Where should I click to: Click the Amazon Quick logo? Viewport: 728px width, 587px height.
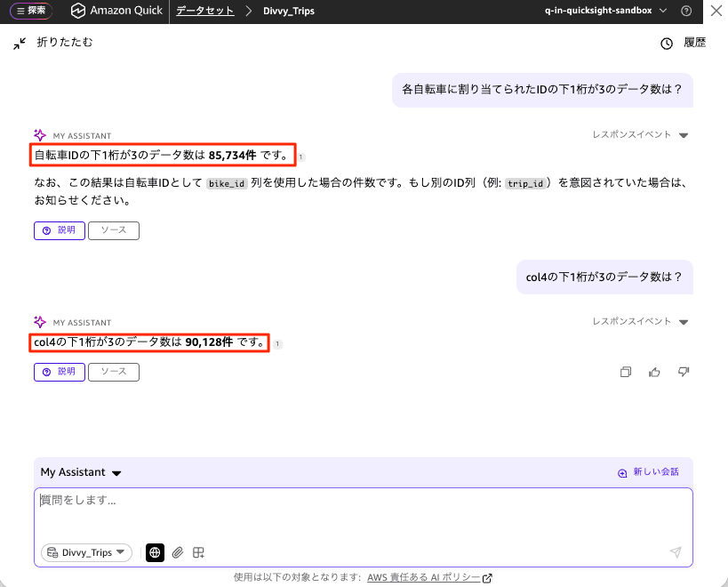(x=117, y=11)
